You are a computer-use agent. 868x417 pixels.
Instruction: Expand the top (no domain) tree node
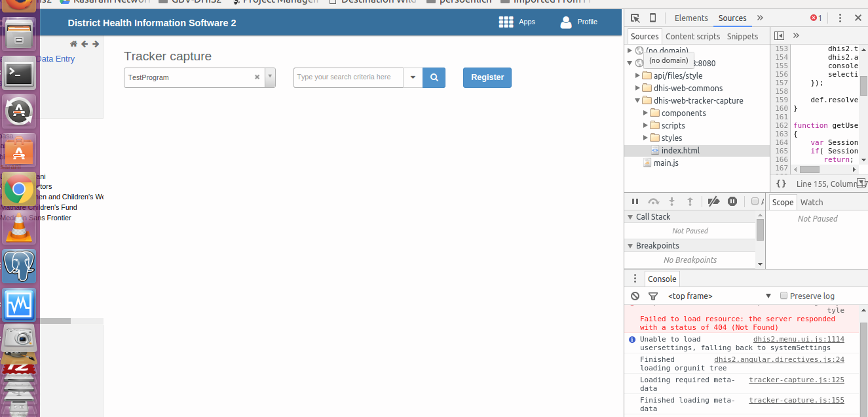click(630, 50)
